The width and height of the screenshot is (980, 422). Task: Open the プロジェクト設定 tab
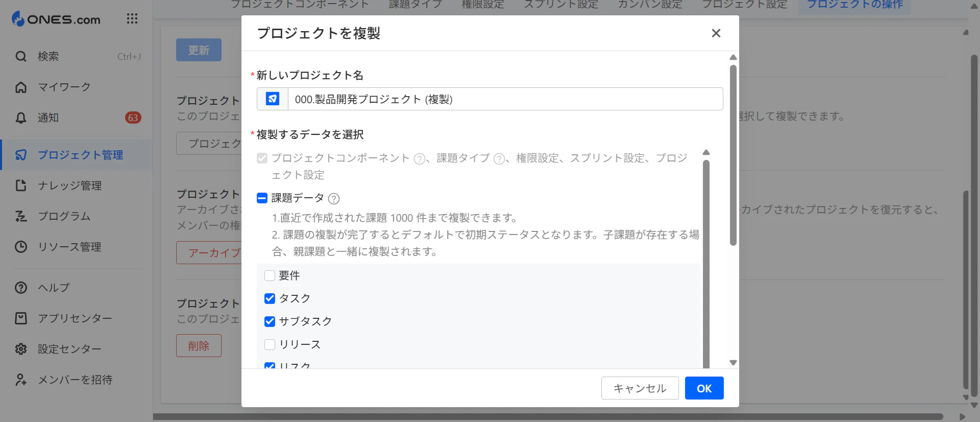point(745,5)
